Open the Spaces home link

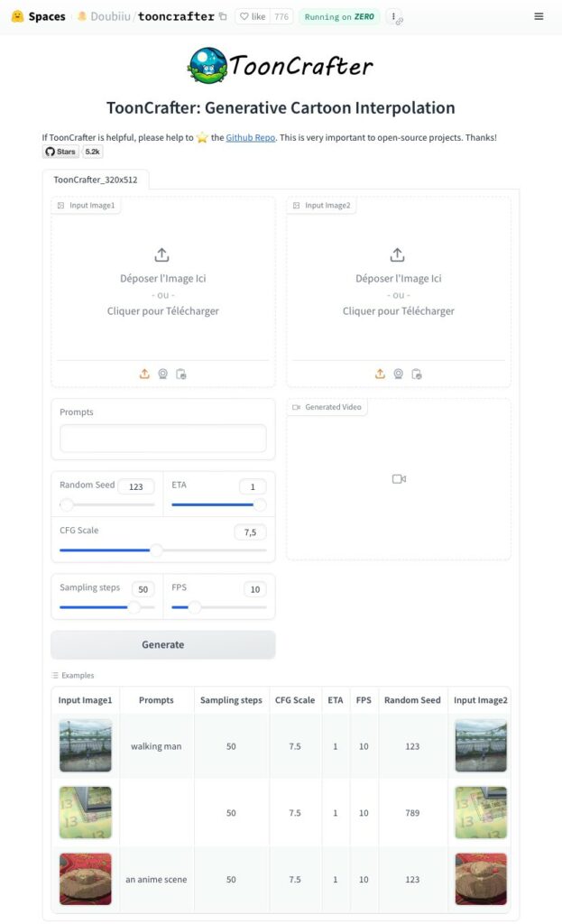click(38, 16)
